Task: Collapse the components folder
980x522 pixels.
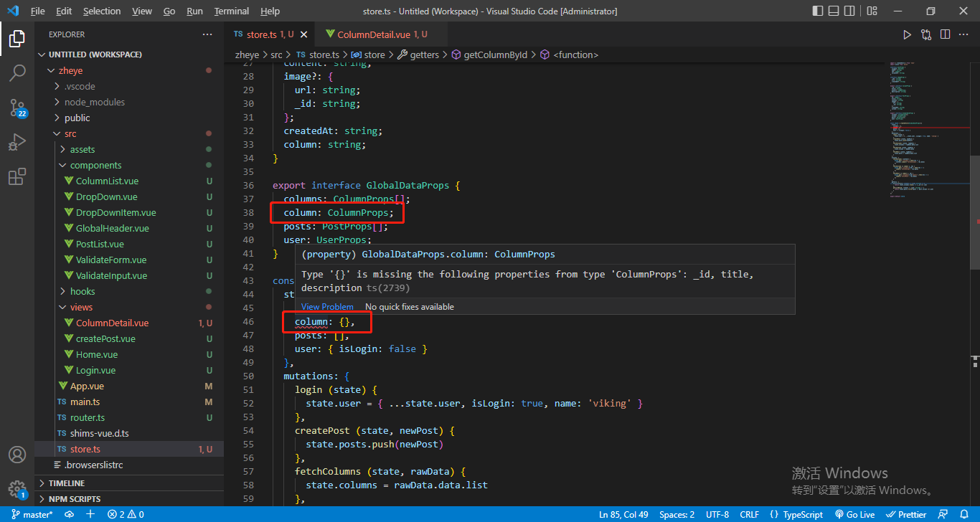Action: [95, 165]
